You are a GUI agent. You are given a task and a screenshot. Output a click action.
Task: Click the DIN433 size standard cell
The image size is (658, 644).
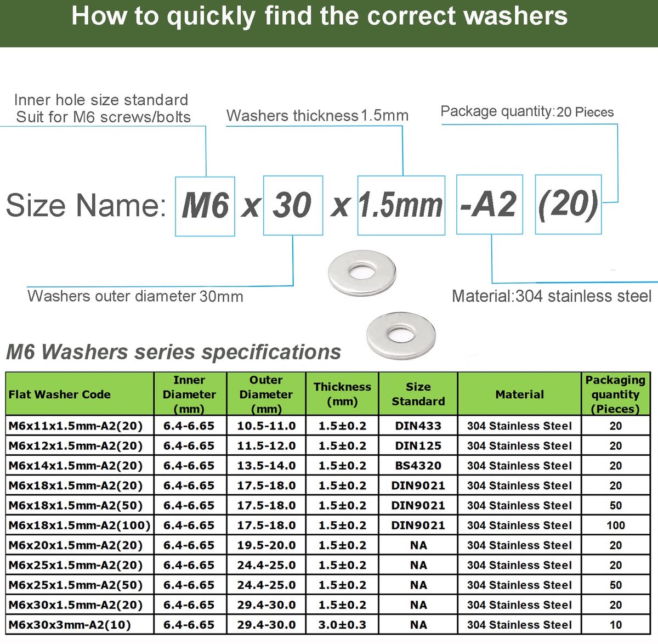418,426
